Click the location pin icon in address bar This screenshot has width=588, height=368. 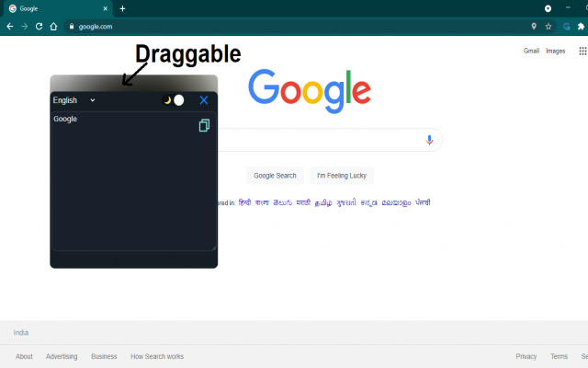tap(534, 27)
